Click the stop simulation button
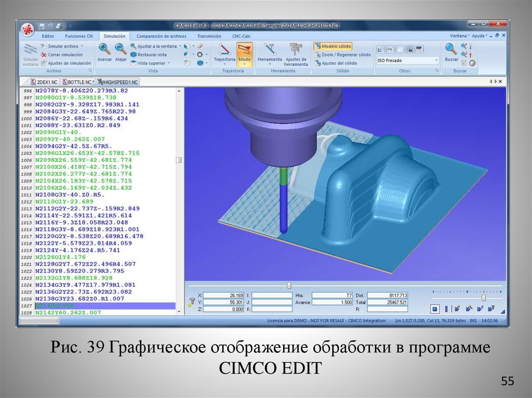532x398 pixels. click(435, 309)
